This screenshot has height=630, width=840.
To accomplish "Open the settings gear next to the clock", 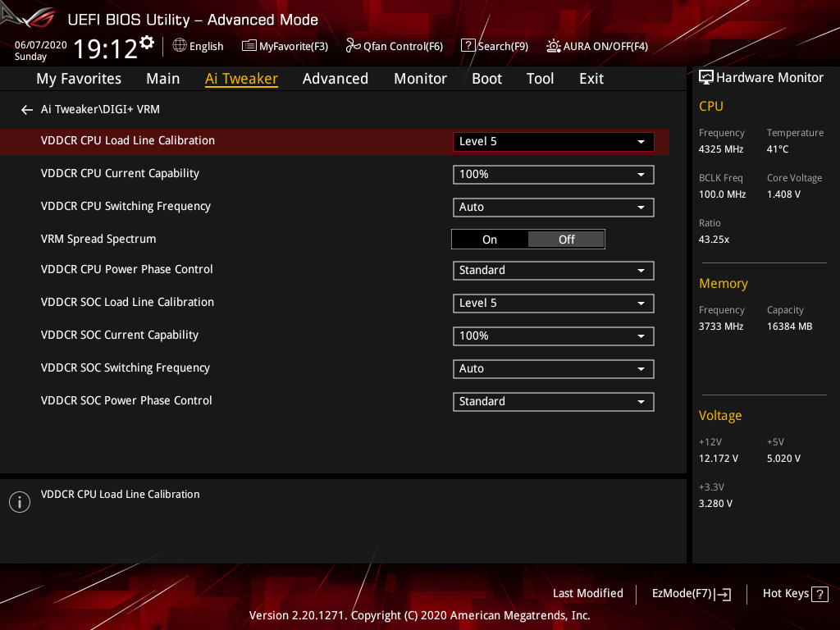I will tap(147, 43).
